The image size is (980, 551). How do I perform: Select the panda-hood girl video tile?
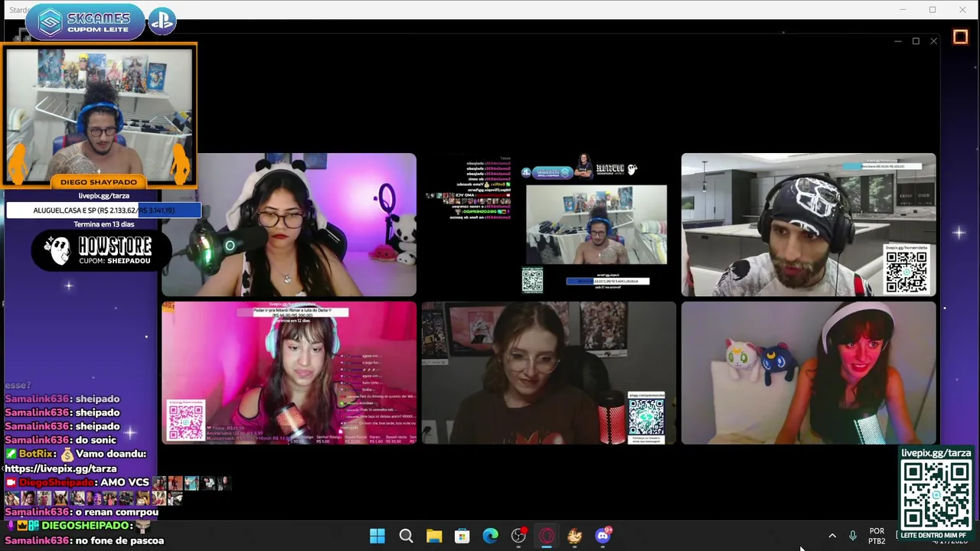289,224
